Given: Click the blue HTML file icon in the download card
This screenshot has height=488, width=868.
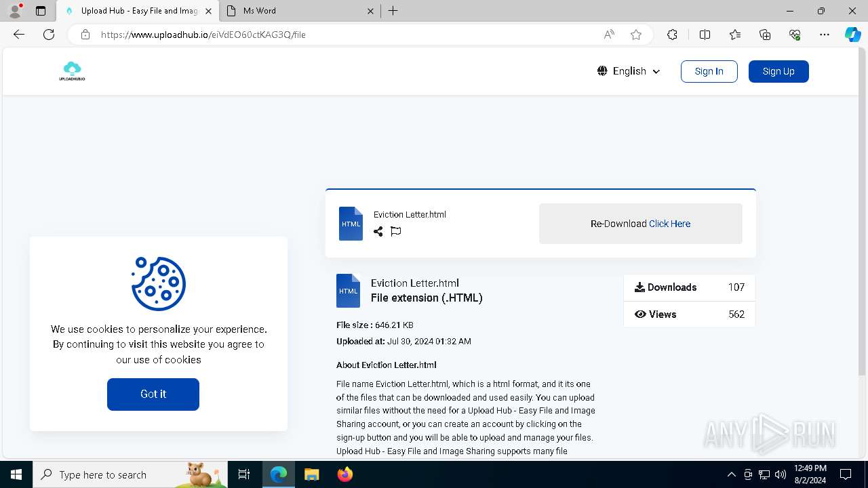Looking at the screenshot, I should pyautogui.click(x=351, y=224).
